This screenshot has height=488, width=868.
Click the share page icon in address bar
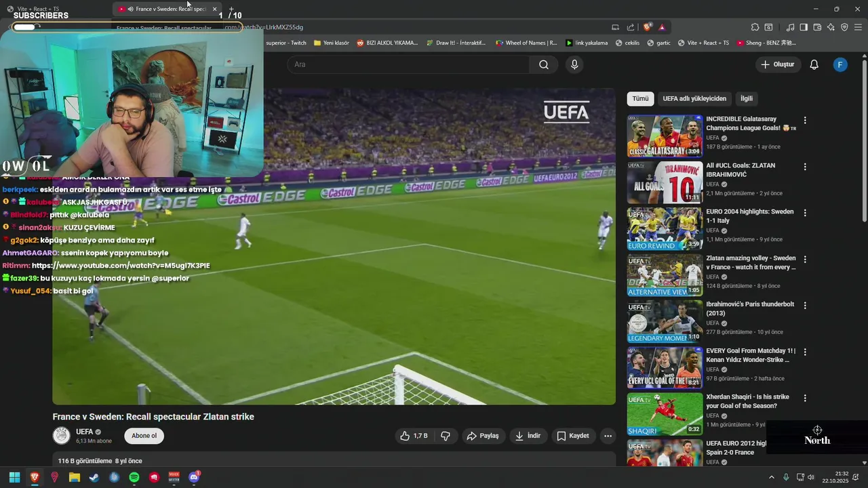pyautogui.click(x=631, y=27)
